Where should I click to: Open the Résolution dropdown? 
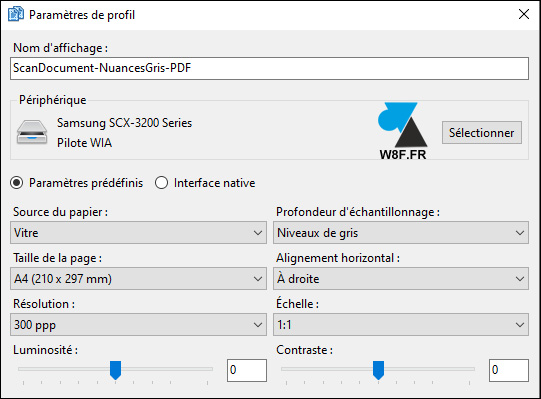[x=138, y=324]
